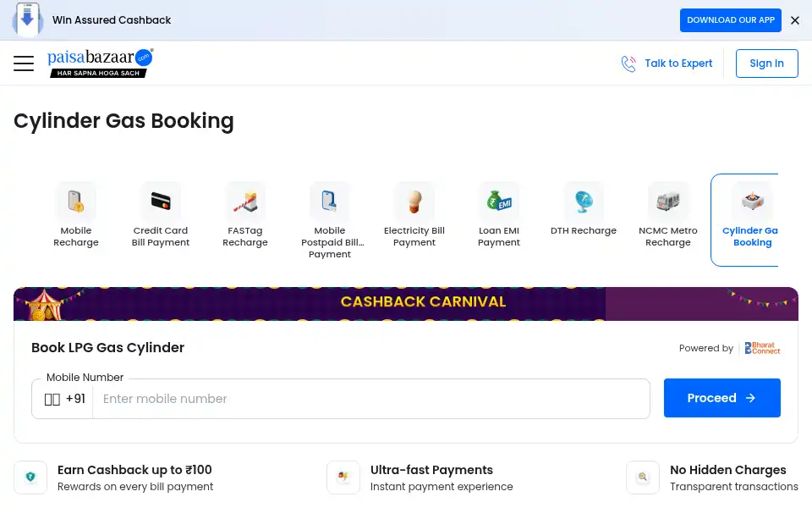Click the 'Win Assured Cashback' text
The image size is (812, 508).
[112, 20]
